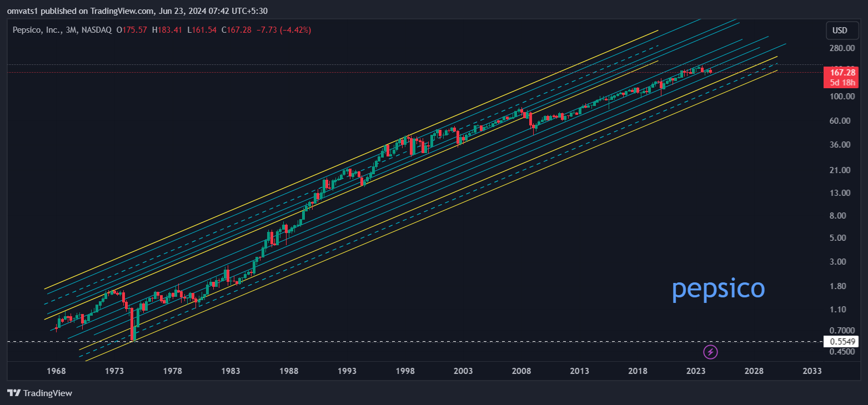Click the 2008 time axis label
Viewport: 868px width, 405px height.
521,371
